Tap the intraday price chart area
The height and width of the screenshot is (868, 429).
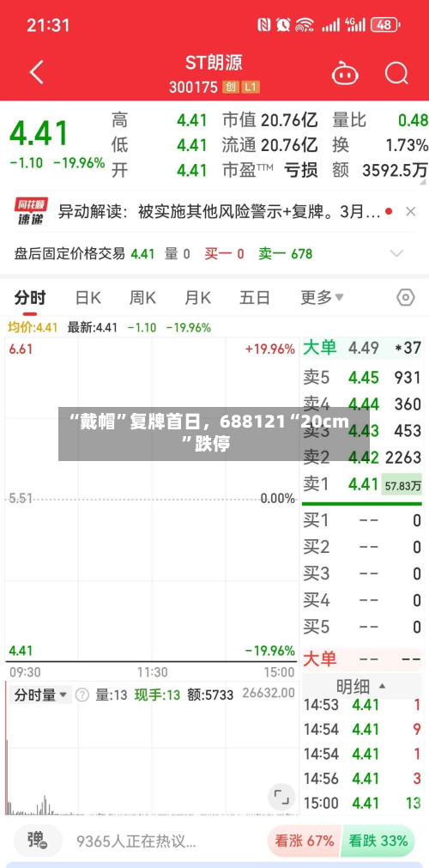(152, 500)
